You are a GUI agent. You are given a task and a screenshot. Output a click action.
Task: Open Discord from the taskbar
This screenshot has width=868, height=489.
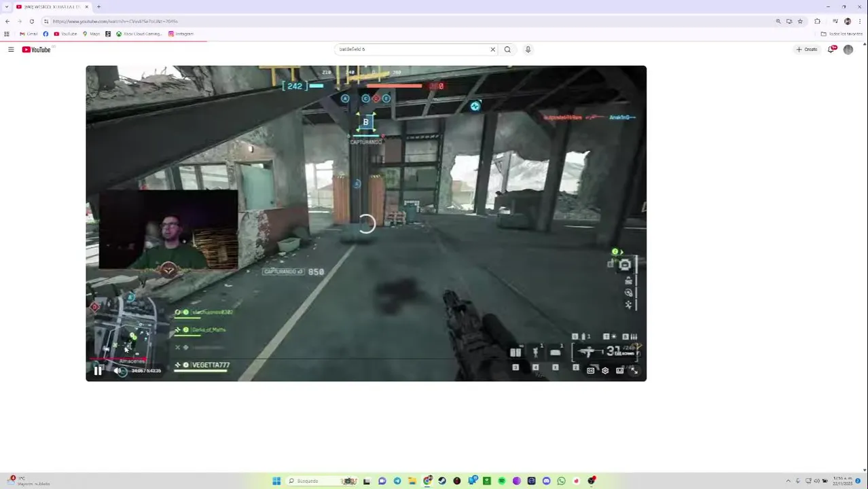pos(546,481)
